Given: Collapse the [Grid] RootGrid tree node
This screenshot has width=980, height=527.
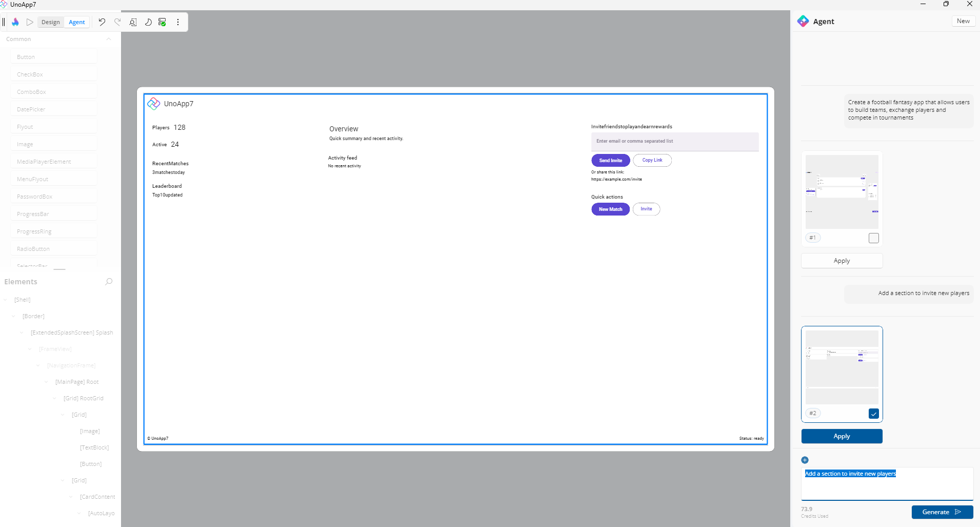Looking at the screenshot, I should pyautogui.click(x=55, y=398).
